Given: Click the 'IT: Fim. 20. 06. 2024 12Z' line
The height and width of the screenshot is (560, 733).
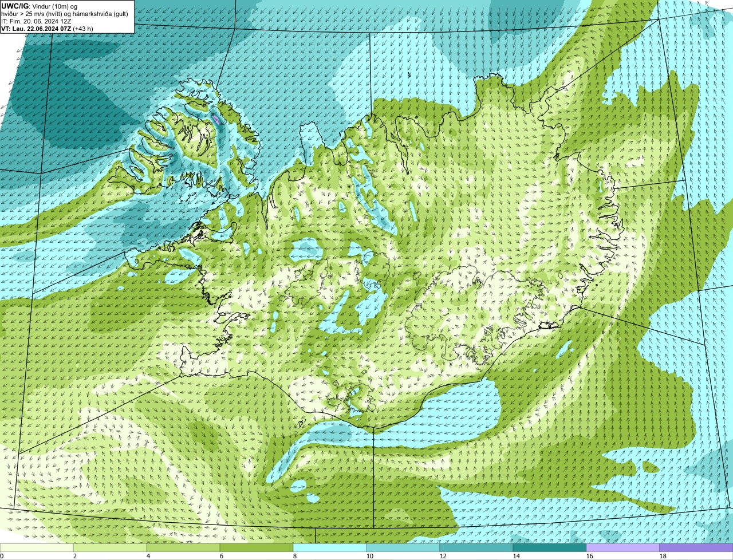Looking at the screenshot, I should click(36, 21).
